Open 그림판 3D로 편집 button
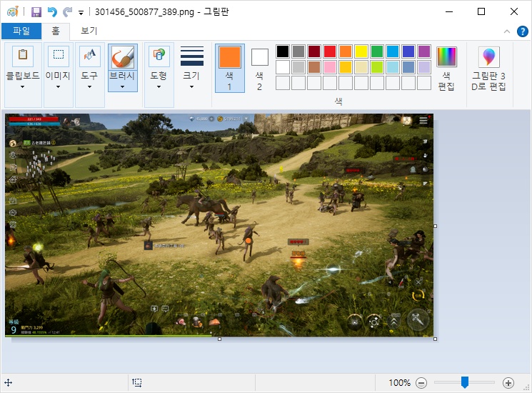The height and width of the screenshot is (393, 532). click(488, 69)
